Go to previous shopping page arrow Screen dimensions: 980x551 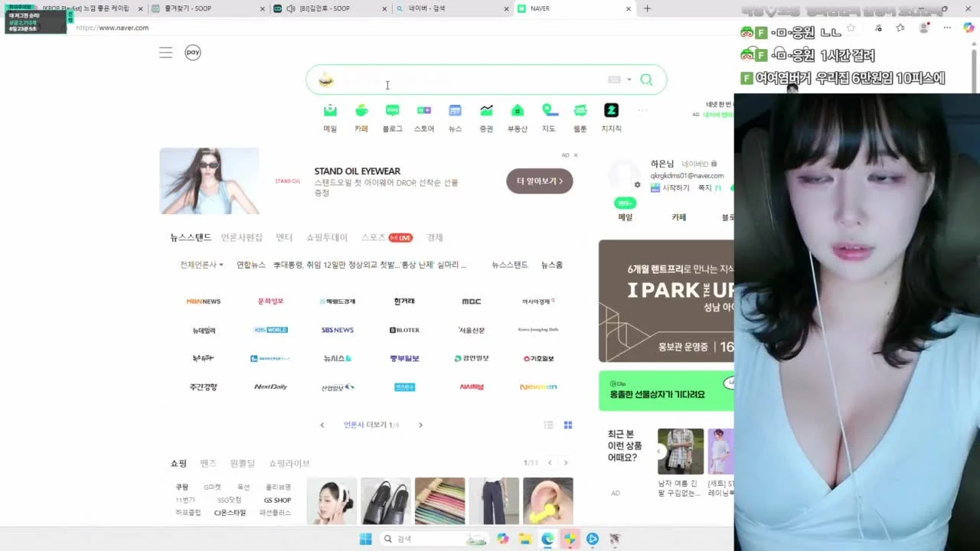pyautogui.click(x=550, y=463)
